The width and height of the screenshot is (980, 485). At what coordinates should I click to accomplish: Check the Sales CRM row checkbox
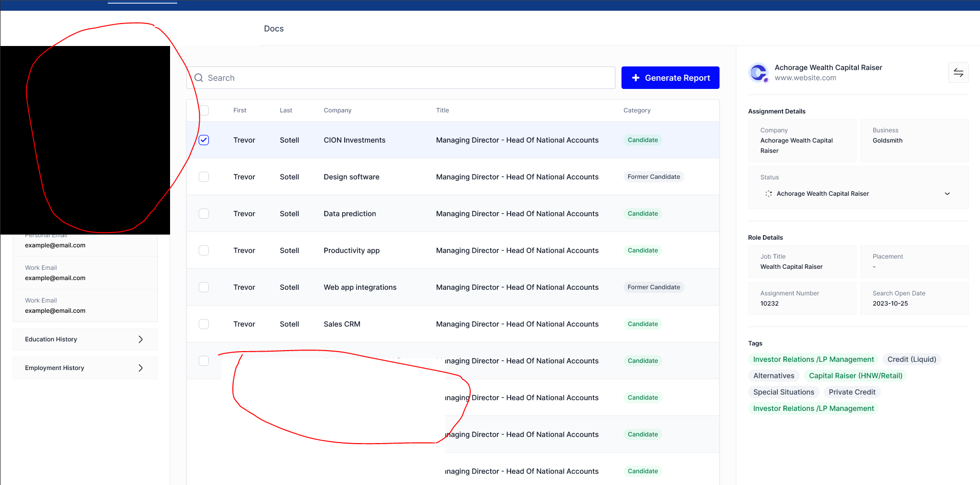(x=204, y=324)
